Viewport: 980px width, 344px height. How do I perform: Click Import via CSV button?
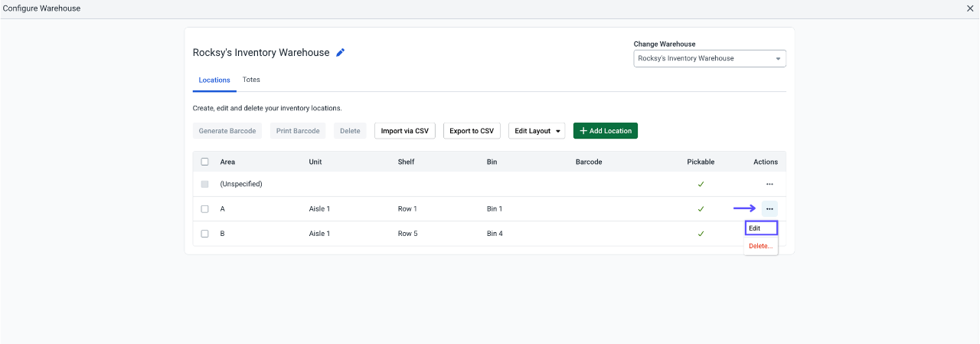405,131
